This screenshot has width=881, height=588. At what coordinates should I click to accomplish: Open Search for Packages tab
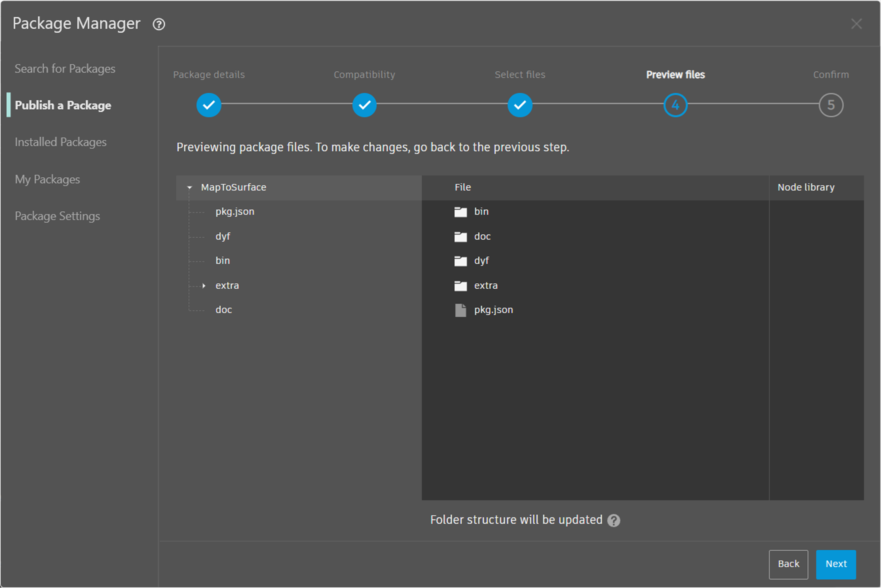pyautogui.click(x=65, y=68)
